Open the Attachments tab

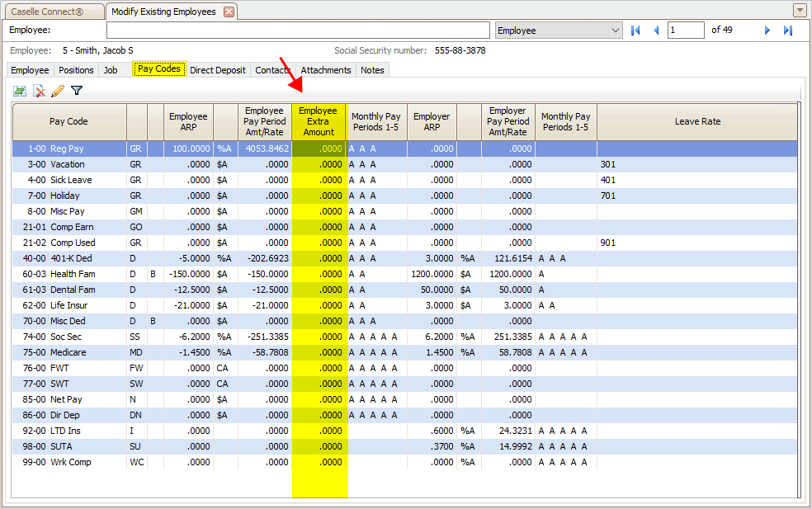point(326,70)
